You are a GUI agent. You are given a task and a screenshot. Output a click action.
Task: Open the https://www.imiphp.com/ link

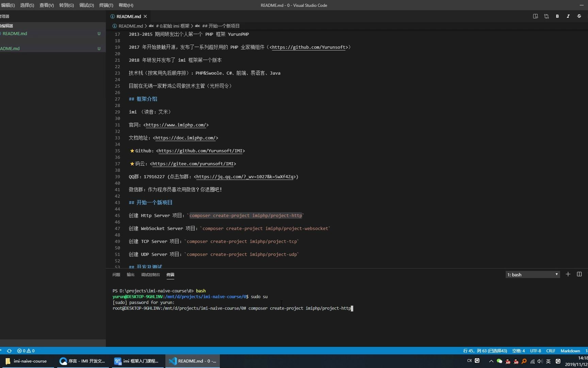point(176,125)
